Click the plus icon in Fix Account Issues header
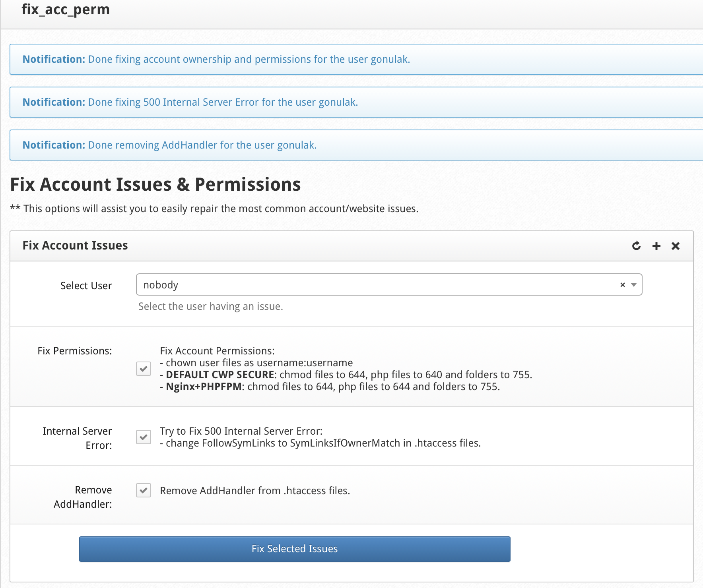Image resolution: width=703 pixels, height=588 pixels. point(656,246)
